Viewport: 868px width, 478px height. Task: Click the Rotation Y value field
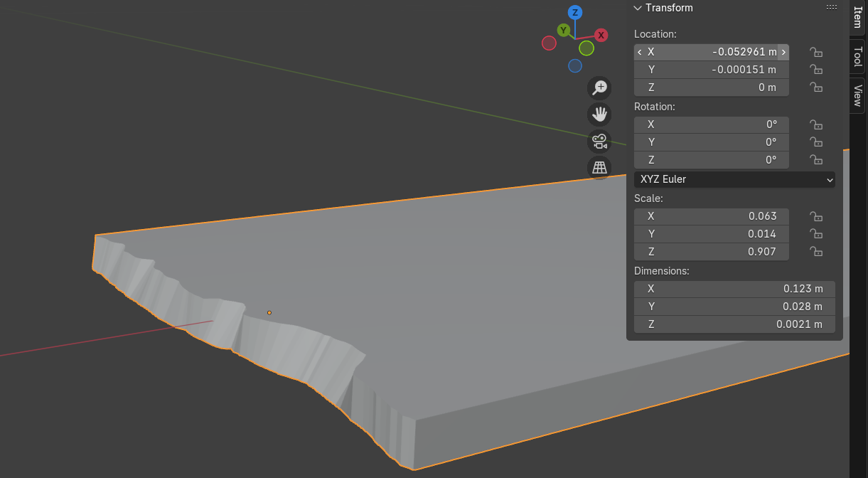click(x=711, y=142)
